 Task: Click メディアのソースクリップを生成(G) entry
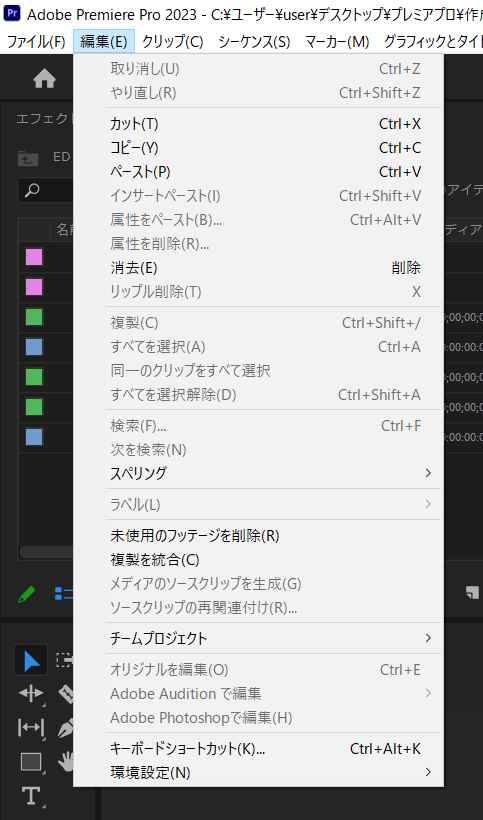[259, 583]
